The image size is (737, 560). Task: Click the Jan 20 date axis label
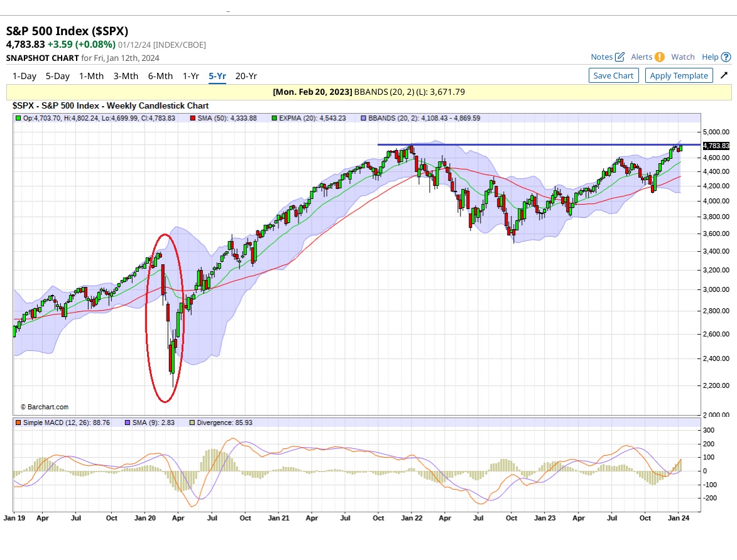pyautogui.click(x=145, y=518)
